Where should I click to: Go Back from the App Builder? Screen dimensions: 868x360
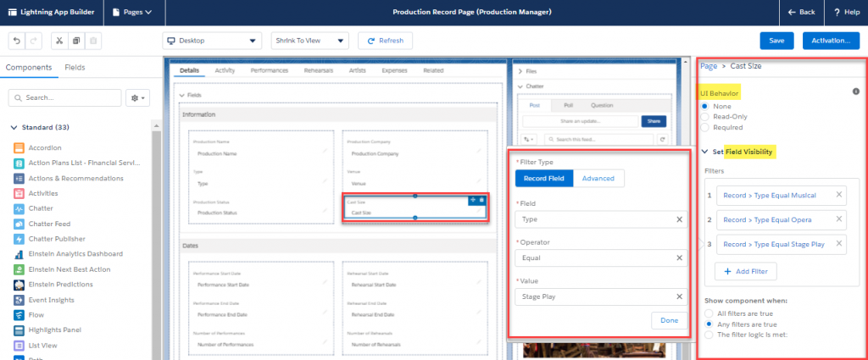(802, 12)
